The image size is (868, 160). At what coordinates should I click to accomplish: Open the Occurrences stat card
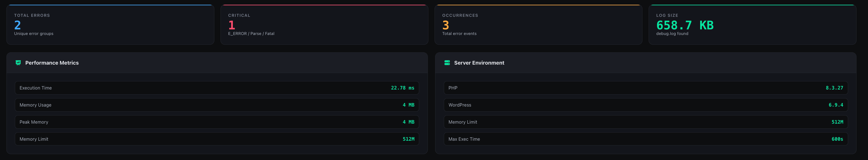coord(538,25)
